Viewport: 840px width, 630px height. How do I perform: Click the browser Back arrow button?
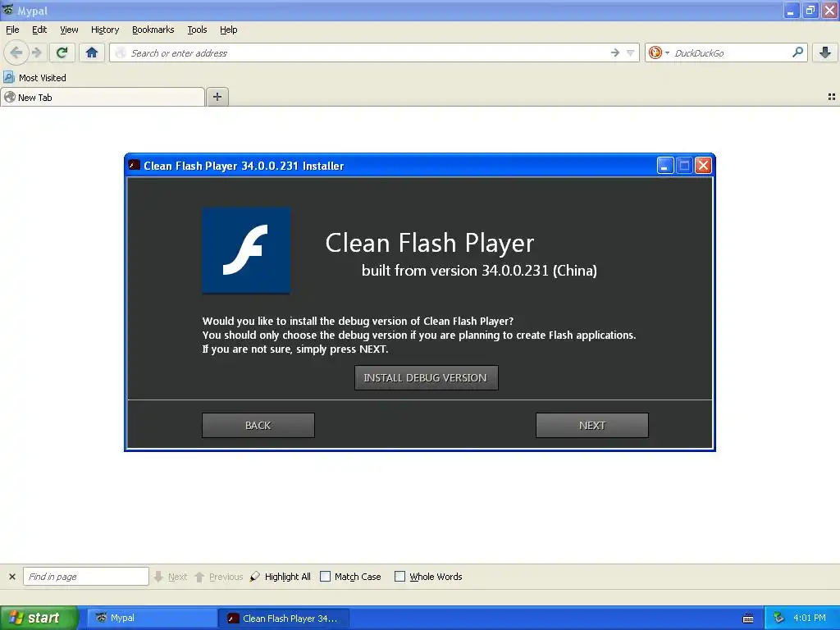coord(16,52)
